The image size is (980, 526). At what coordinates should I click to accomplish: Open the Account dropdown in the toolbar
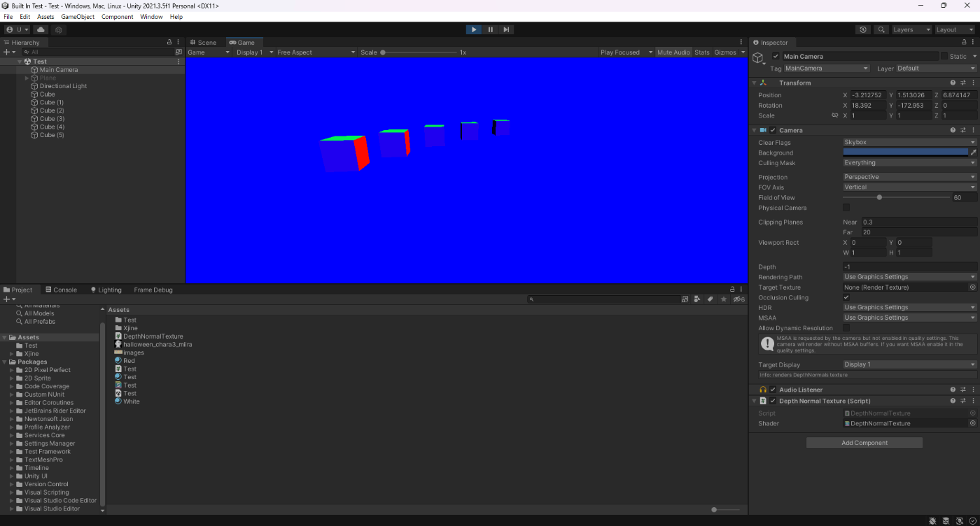pos(17,30)
